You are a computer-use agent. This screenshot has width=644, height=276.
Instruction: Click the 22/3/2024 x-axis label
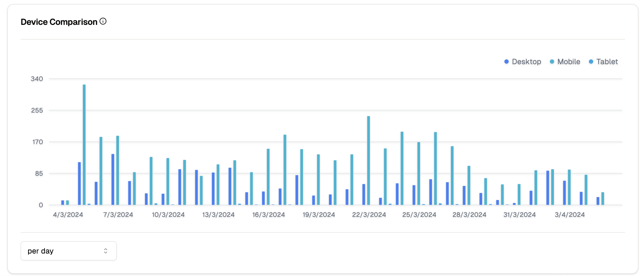369,215
